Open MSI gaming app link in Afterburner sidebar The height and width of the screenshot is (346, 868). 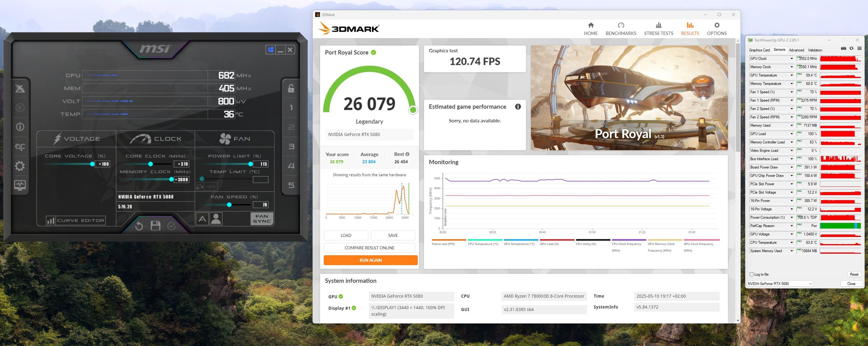point(20,88)
